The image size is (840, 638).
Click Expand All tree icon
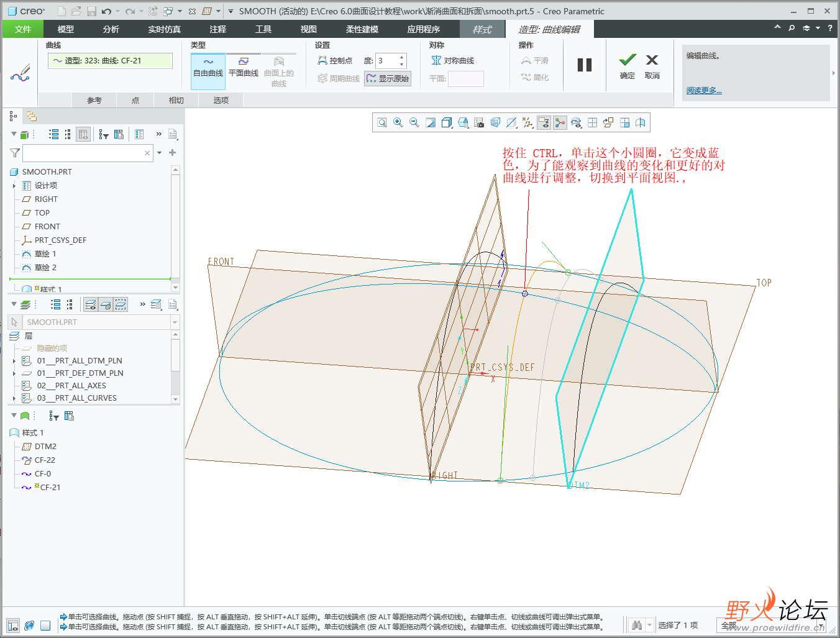click(54, 134)
